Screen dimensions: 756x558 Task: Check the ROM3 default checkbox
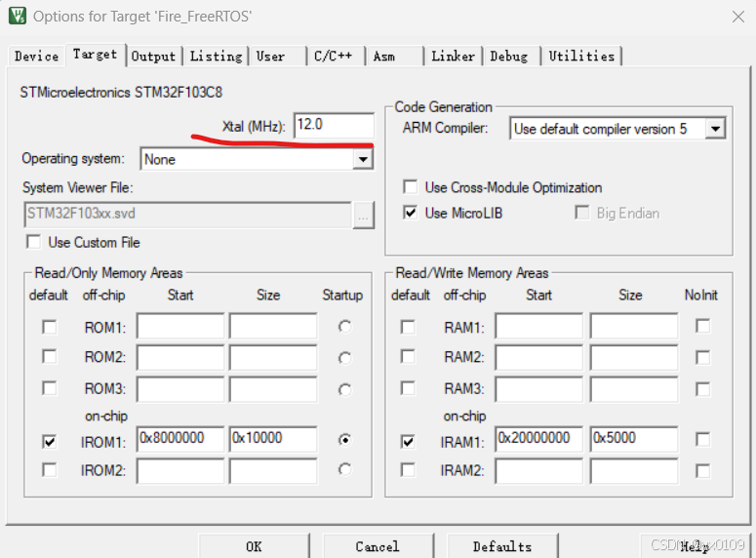coord(49,388)
